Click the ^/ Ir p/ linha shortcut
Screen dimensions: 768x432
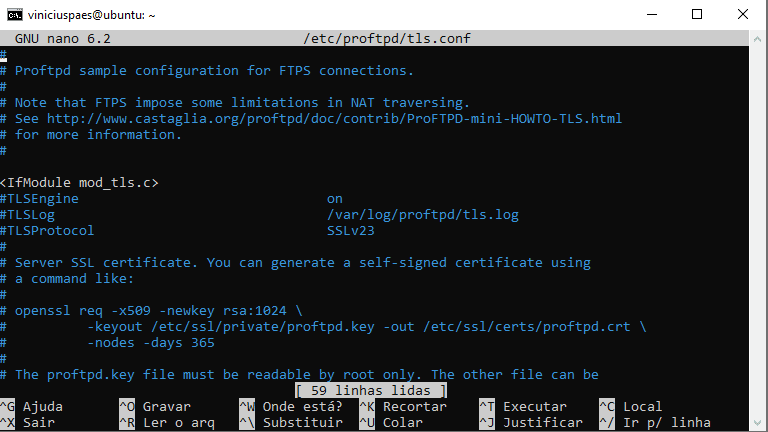coord(655,423)
